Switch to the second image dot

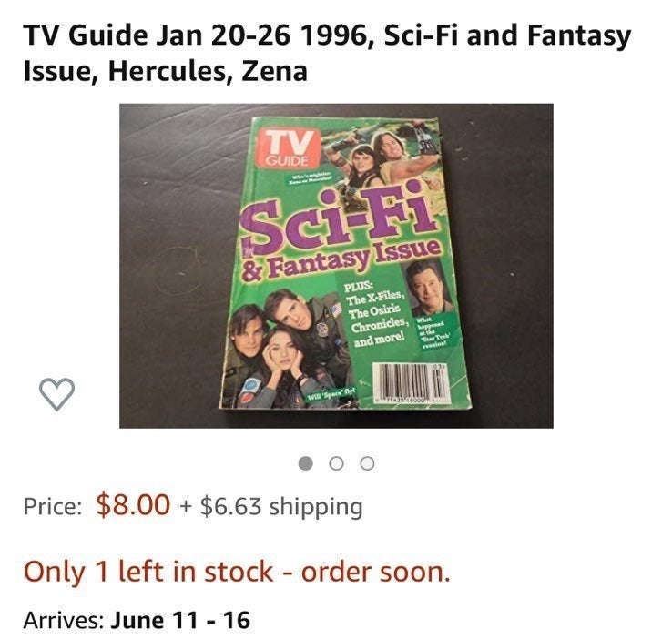click(x=336, y=463)
